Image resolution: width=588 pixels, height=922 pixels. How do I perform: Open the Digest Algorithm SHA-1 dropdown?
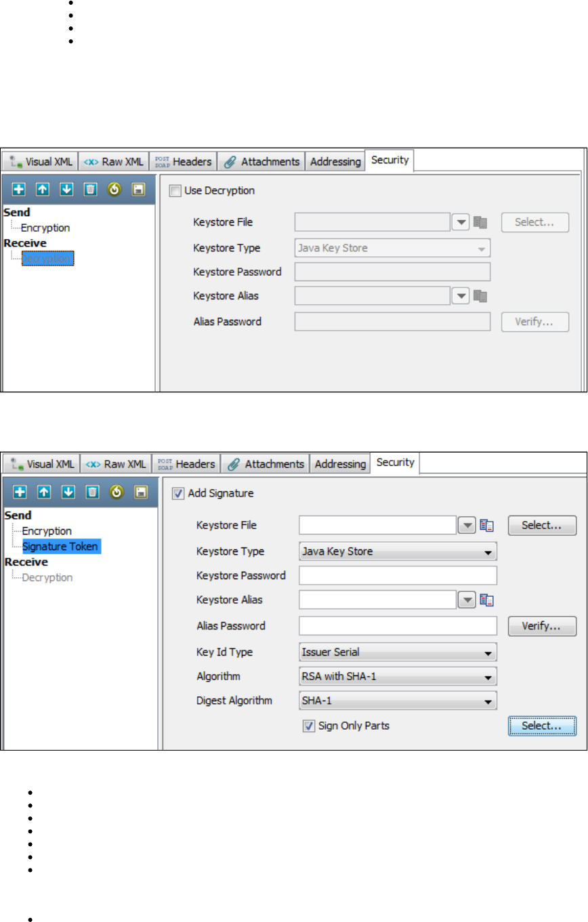click(x=398, y=700)
